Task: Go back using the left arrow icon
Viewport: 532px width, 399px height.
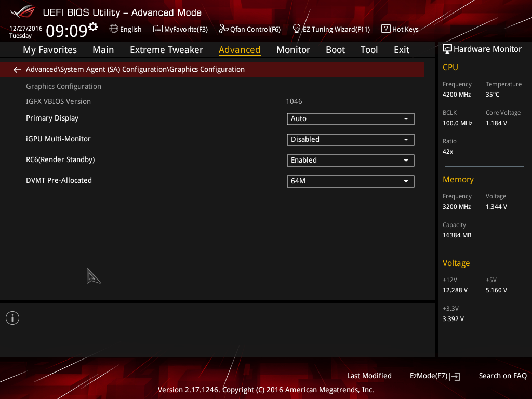Action: [17, 70]
